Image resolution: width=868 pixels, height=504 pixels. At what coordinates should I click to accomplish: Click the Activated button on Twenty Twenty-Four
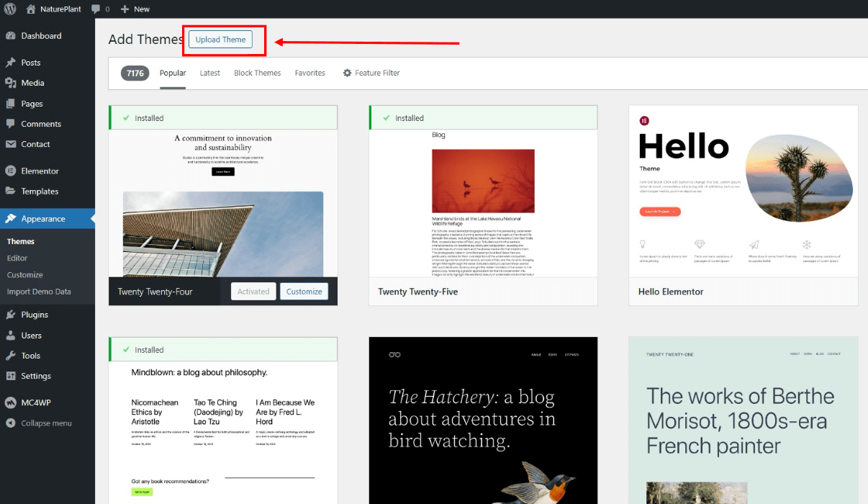click(253, 292)
